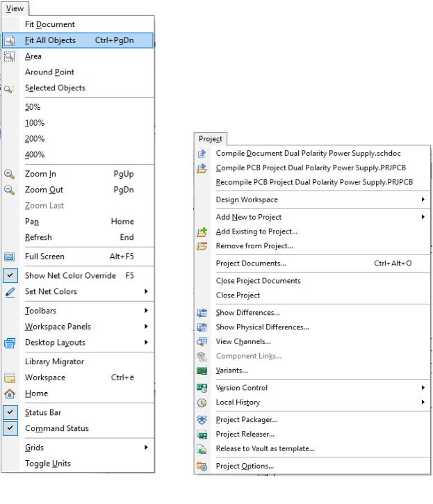Choose Fit Document from View menu
Screen dimensions: 433x504
click(x=50, y=24)
